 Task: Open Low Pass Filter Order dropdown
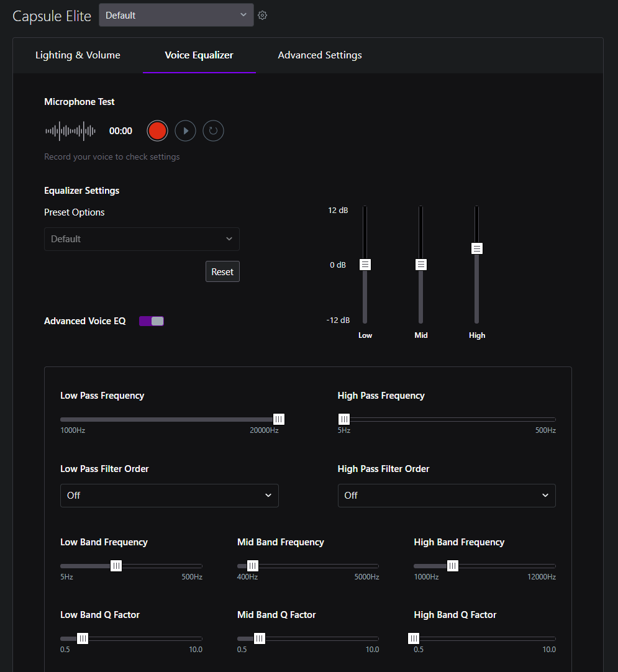pos(169,496)
